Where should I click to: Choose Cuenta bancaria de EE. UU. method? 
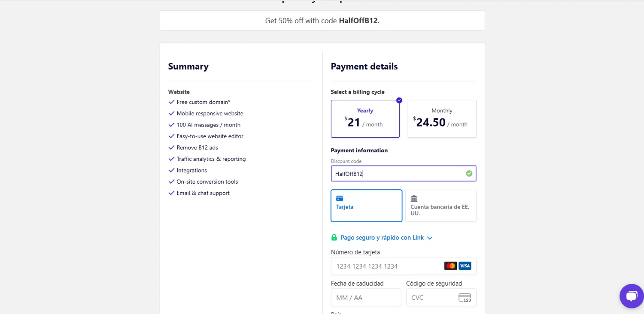[441, 206]
